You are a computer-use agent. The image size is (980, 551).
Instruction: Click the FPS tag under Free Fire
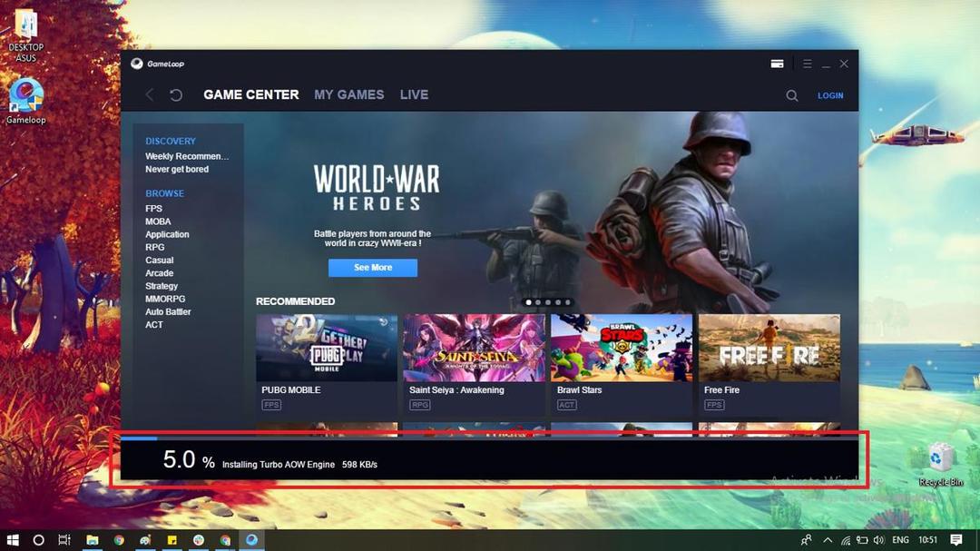(x=714, y=405)
